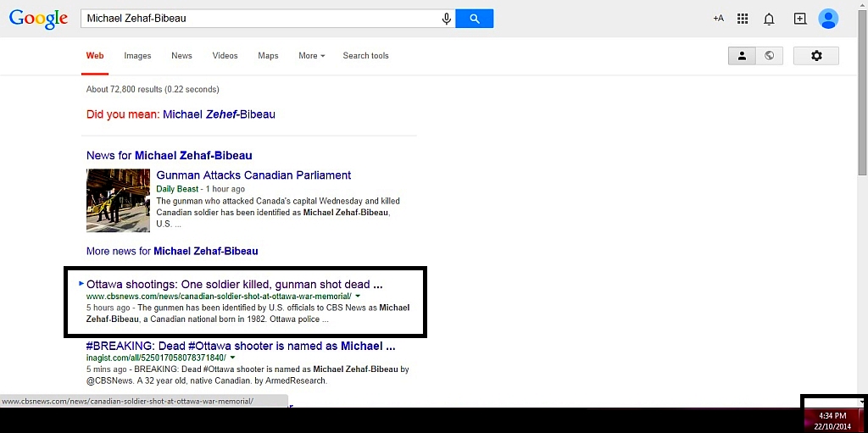Screen dimensions: 868x433
Task: Toggle global results globe icon
Action: tap(769, 55)
